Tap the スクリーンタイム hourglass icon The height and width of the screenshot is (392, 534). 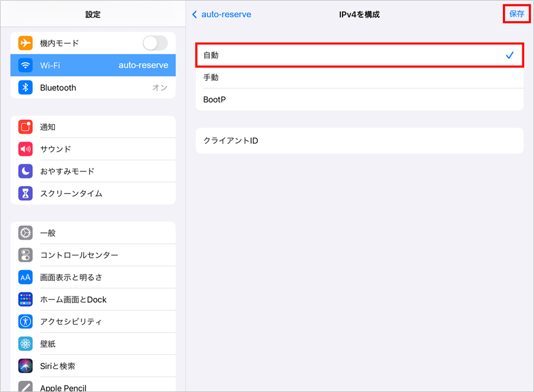(x=26, y=194)
